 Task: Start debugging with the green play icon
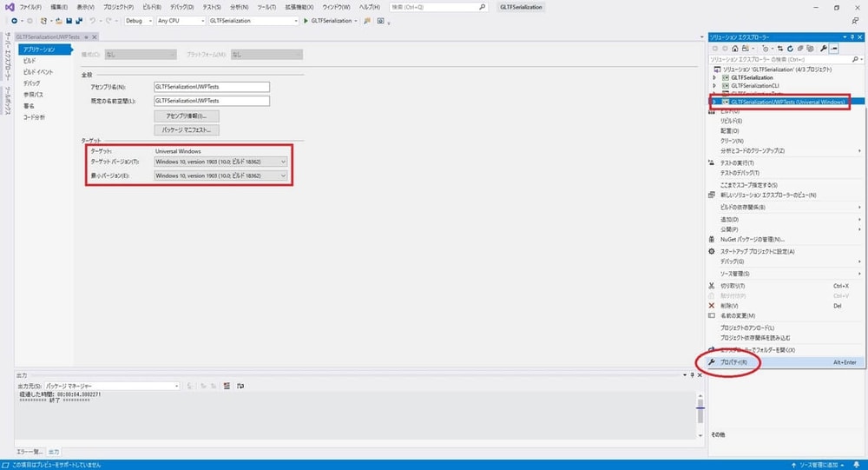[306, 21]
